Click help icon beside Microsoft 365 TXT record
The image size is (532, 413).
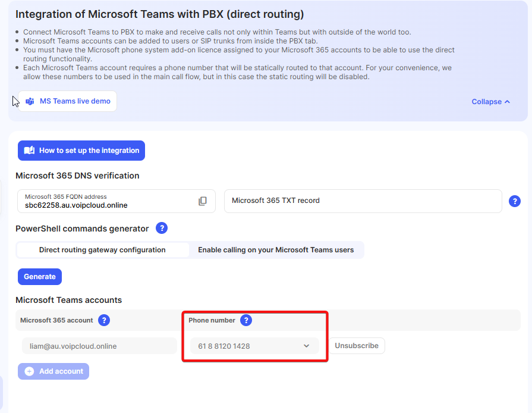coord(515,201)
